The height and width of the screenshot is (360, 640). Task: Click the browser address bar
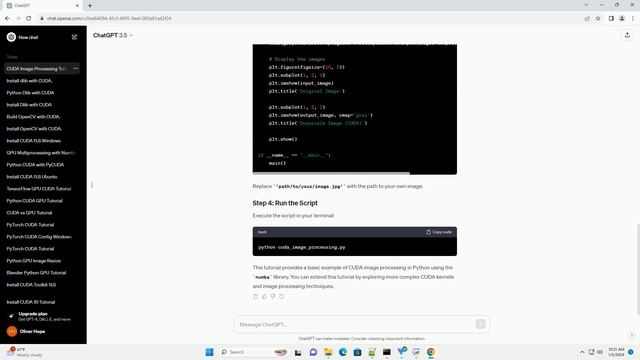pyautogui.click(x=310, y=18)
